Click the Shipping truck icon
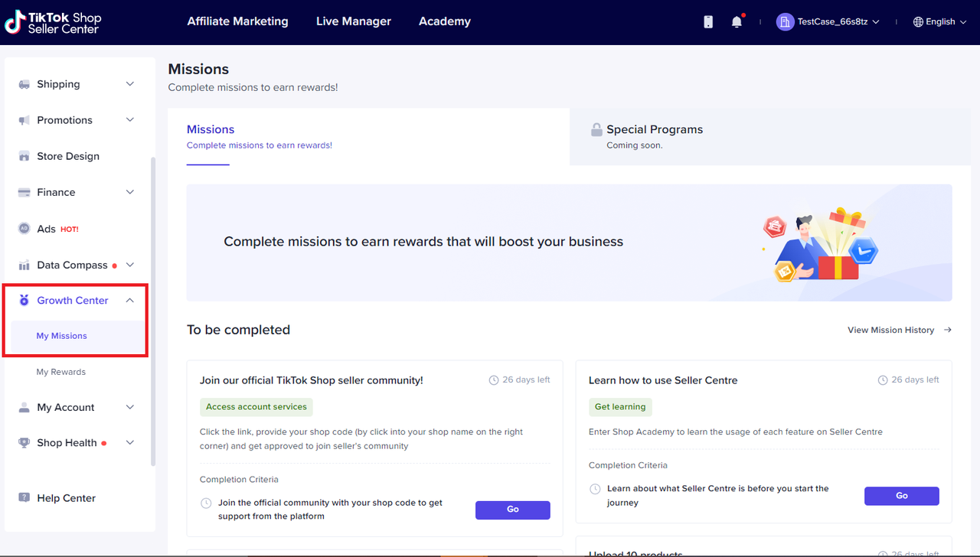Viewport: 980px width, 557px height. click(24, 84)
